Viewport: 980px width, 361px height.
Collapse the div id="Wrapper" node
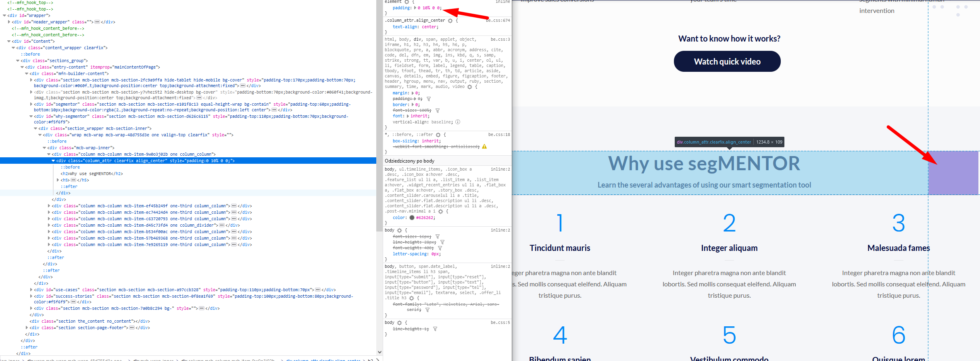[x=4, y=16]
